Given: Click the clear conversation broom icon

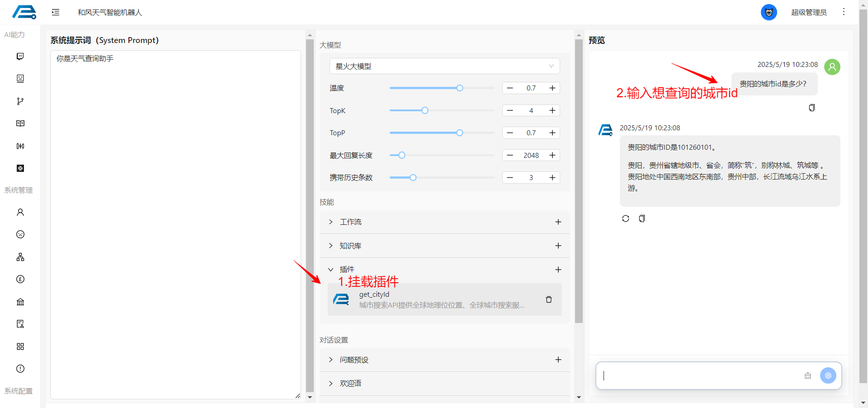Looking at the screenshot, I should (808, 375).
